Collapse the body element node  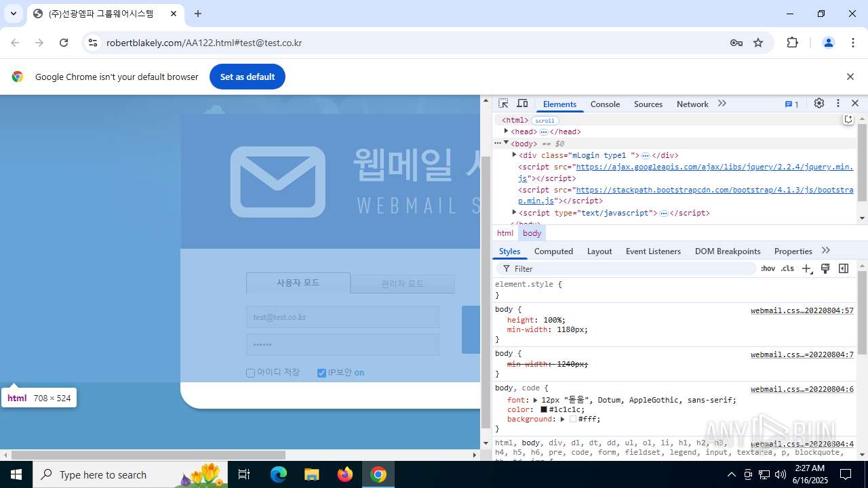[506, 143]
